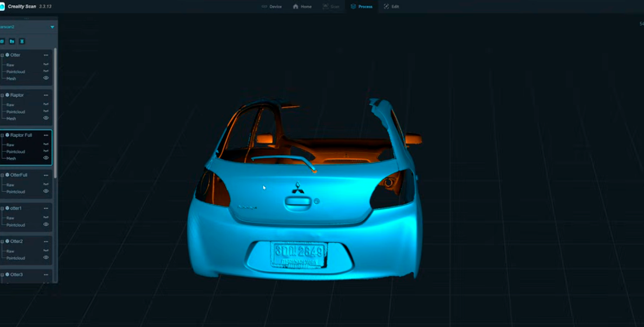
Task: Select the Otter2 scan's scanner icon
Action: coord(8,242)
